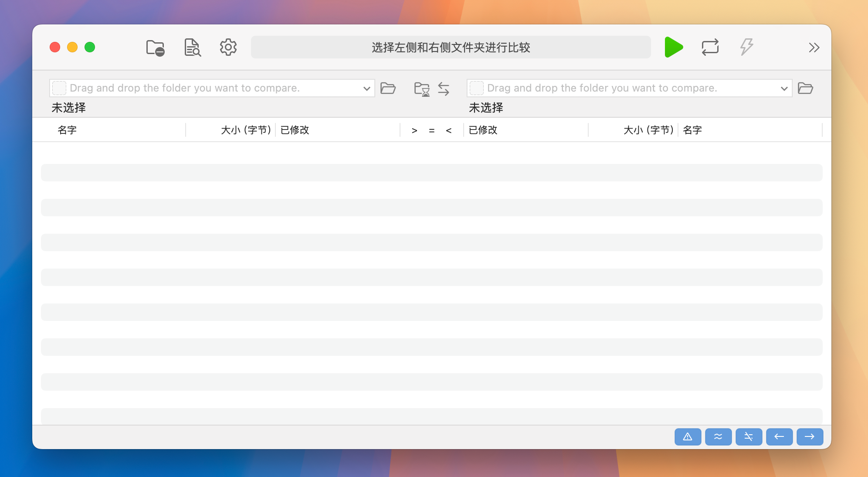Click the right 未选择 label
The width and height of the screenshot is (868, 477).
[486, 107]
